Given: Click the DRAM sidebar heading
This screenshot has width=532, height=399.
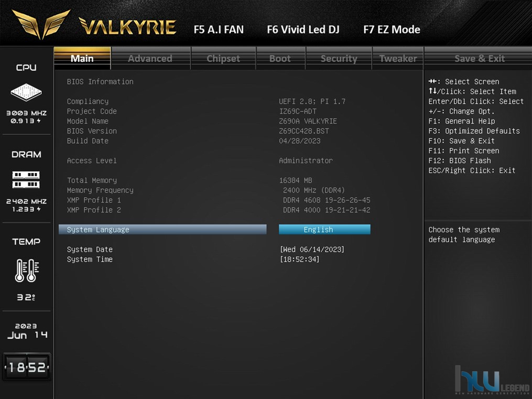Looking at the screenshot, I should click(x=26, y=154).
